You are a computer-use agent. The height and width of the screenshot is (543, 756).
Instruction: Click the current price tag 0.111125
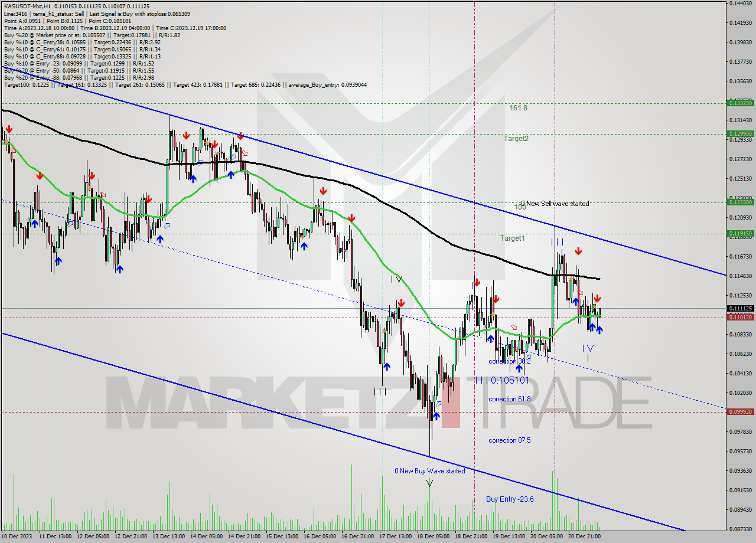740,308
